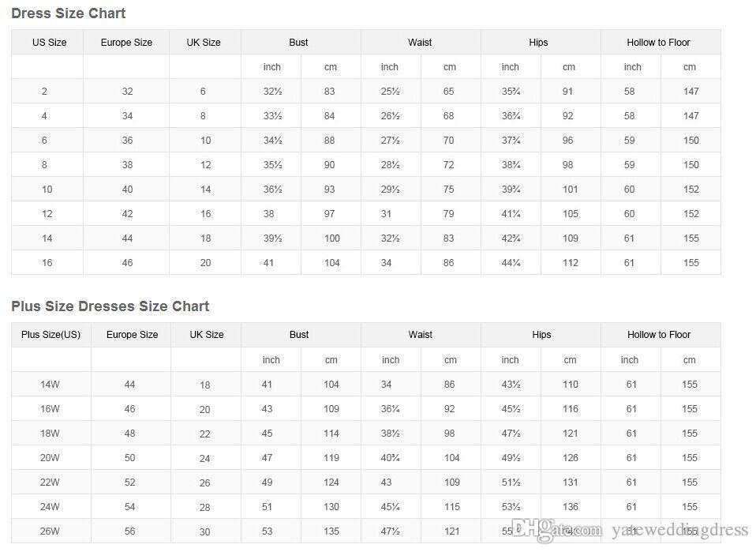Click the 16W plus size cell

[51, 409]
